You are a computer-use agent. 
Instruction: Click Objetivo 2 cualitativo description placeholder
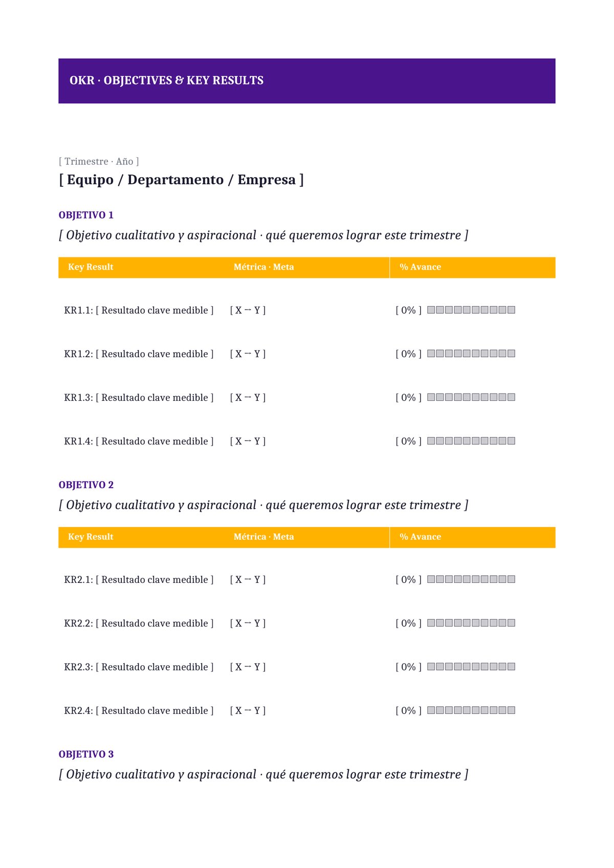click(x=264, y=505)
